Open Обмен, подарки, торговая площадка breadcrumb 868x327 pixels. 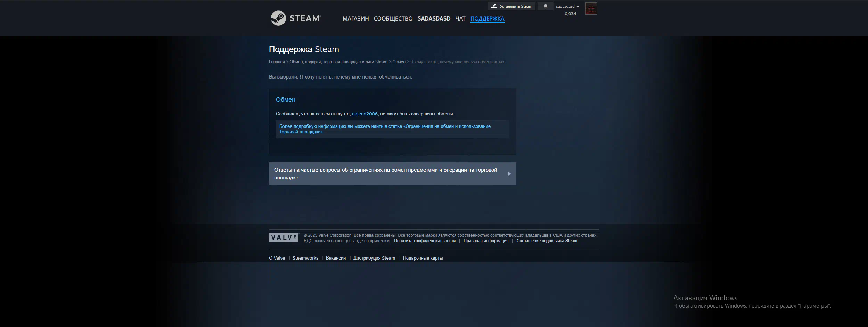pyautogui.click(x=338, y=62)
